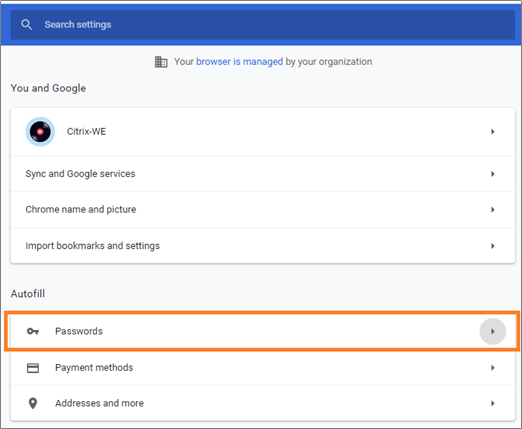Click the Addresses location pin icon
Image resolution: width=522 pixels, height=429 pixels.
pyautogui.click(x=33, y=403)
